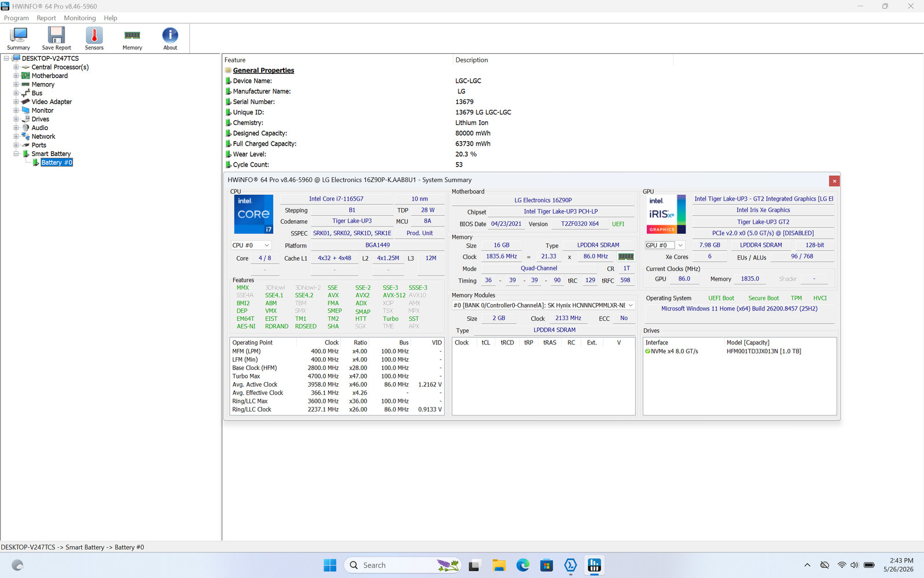Viewport: 924px width, 578px height.
Task: Expand the Memory tree node
Action: pyautogui.click(x=16, y=84)
